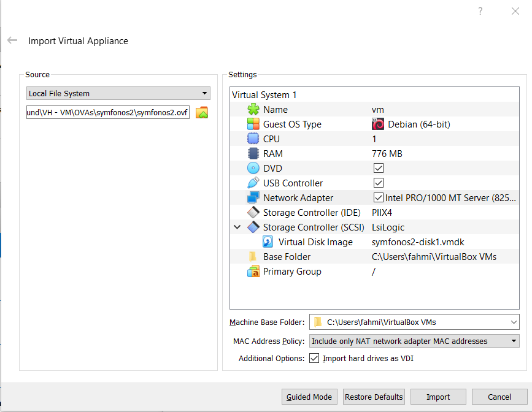The width and height of the screenshot is (532, 412).
Task: Click the symfonos2.ovf file path field
Action: click(x=108, y=113)
